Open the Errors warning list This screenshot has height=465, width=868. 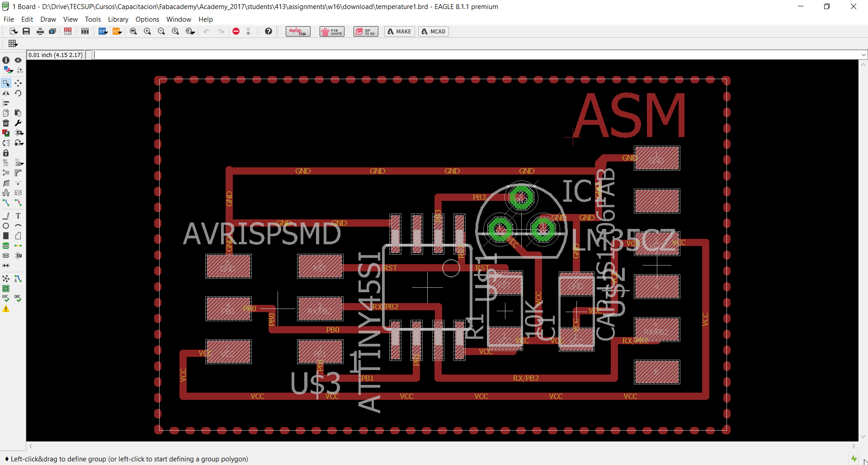pyautogui.click(x=6, y=309)
